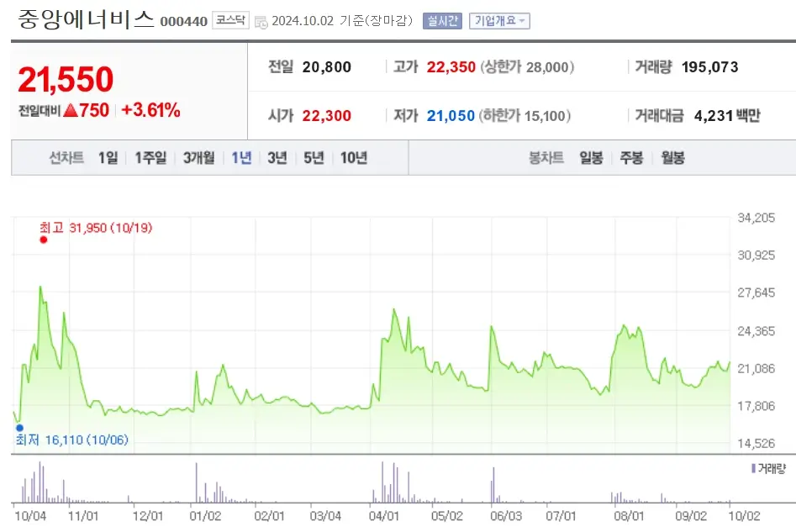Open the 10년 long-term chart

click(x=351, y=157)
